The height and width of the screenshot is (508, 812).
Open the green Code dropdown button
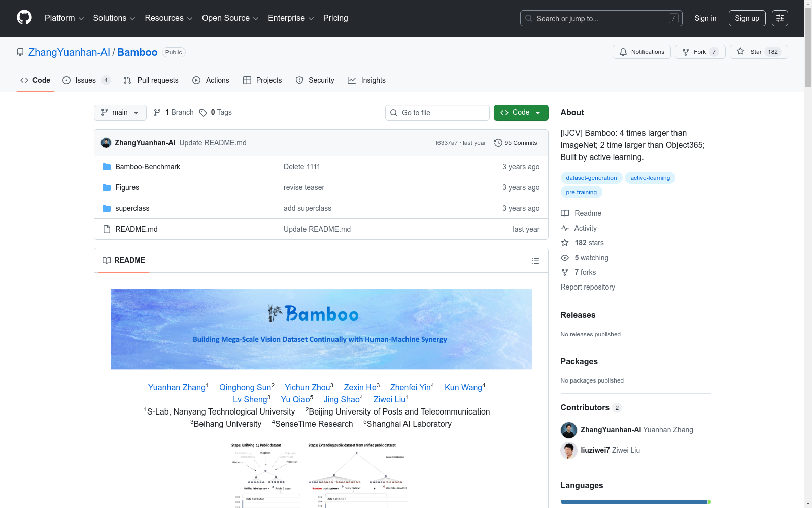[521, 113]
